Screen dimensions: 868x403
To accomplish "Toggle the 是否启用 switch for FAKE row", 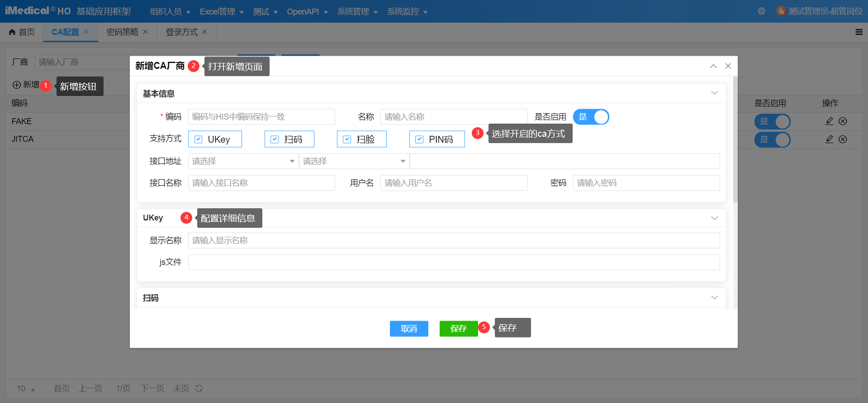I will pyautogui.click(x=772, y=121).
